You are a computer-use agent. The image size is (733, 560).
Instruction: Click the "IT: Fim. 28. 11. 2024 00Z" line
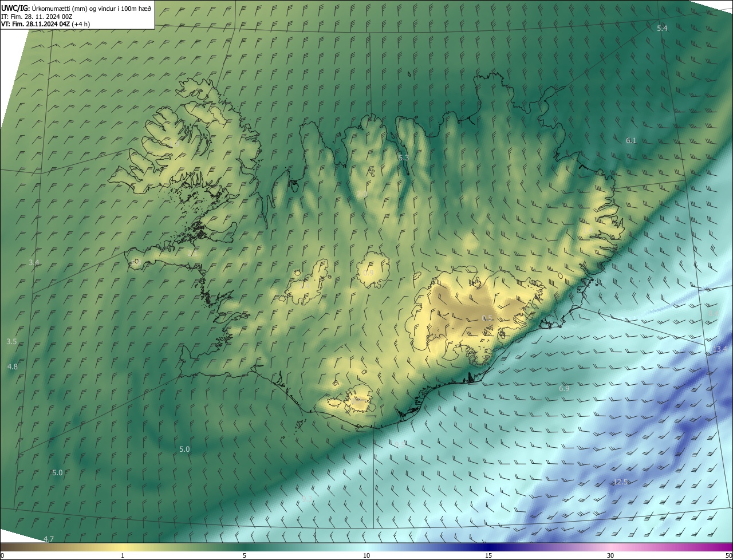click(x=36, y=16)
